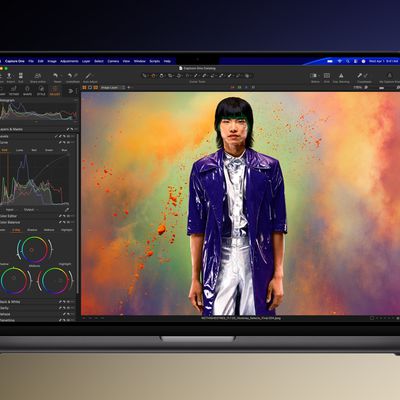
Task: Open the layer selector dropdown above viewer
Action: 113,88
